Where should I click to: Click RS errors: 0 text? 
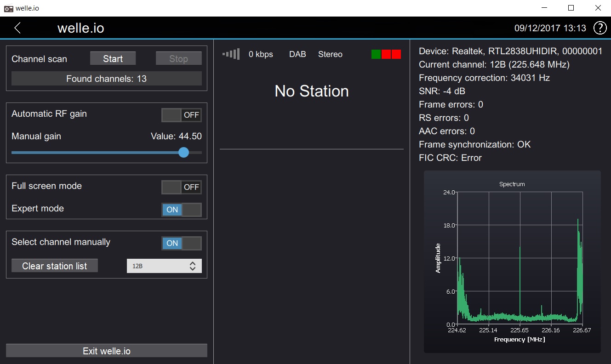coord(444,118)
